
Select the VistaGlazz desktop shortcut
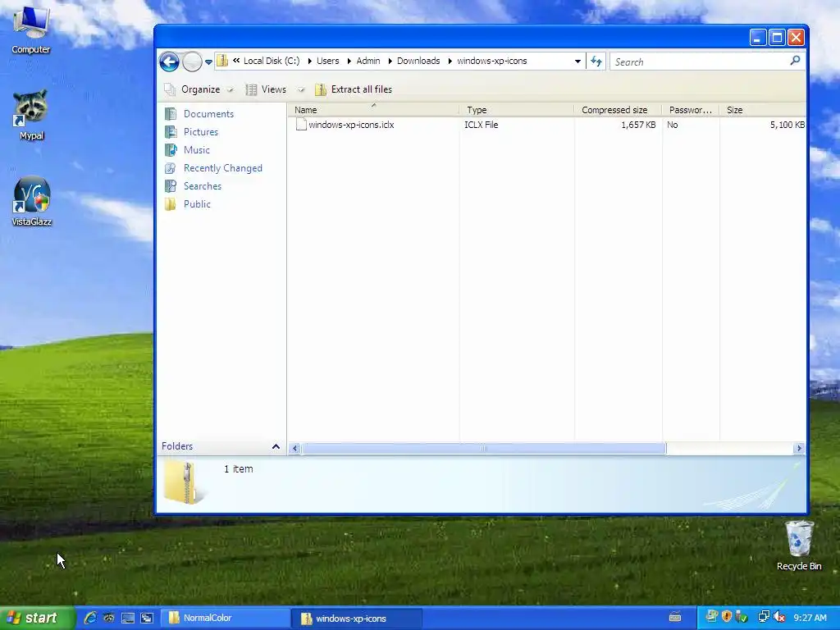pyautogui.click(x=32, y=202)
